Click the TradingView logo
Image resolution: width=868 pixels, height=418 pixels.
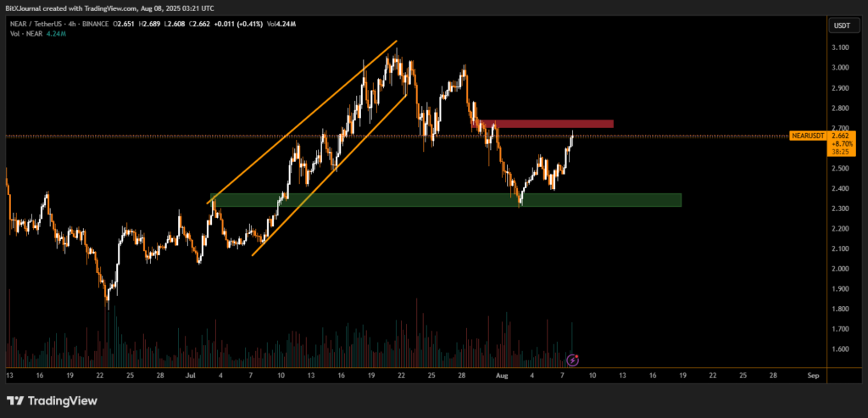53,400
